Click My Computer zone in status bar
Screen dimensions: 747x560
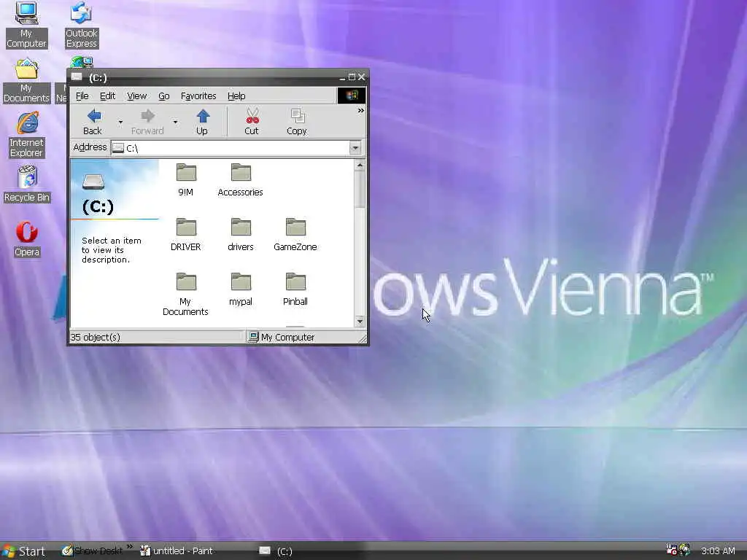pyautogui.click(x=282, y=337)
